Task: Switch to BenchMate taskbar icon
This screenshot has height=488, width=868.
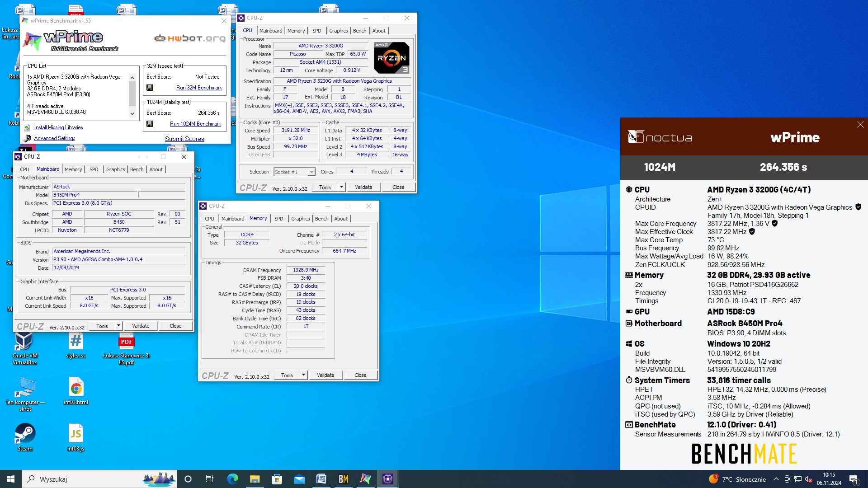Action: [343, 479]
